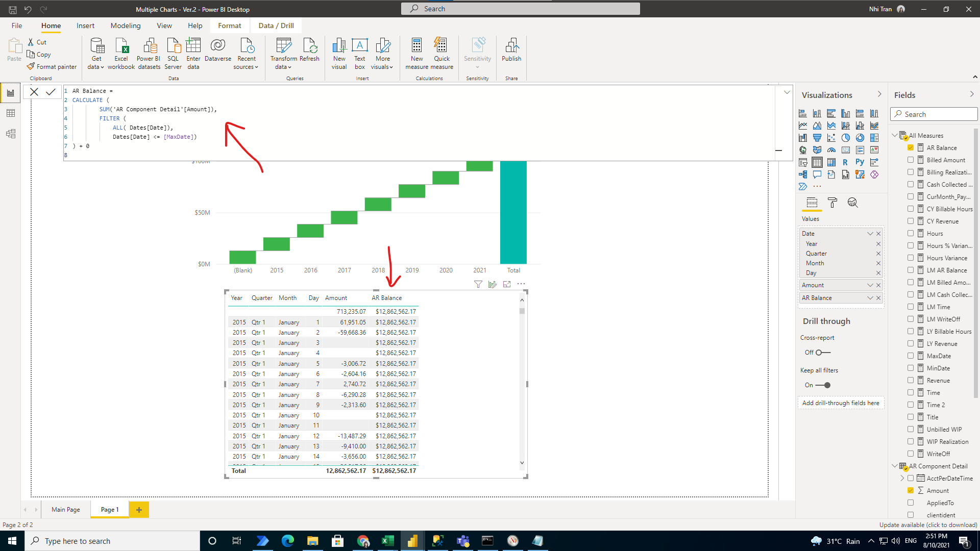Switch to the Main Page tab
This screenshot has width=980, height=551.
66,509
